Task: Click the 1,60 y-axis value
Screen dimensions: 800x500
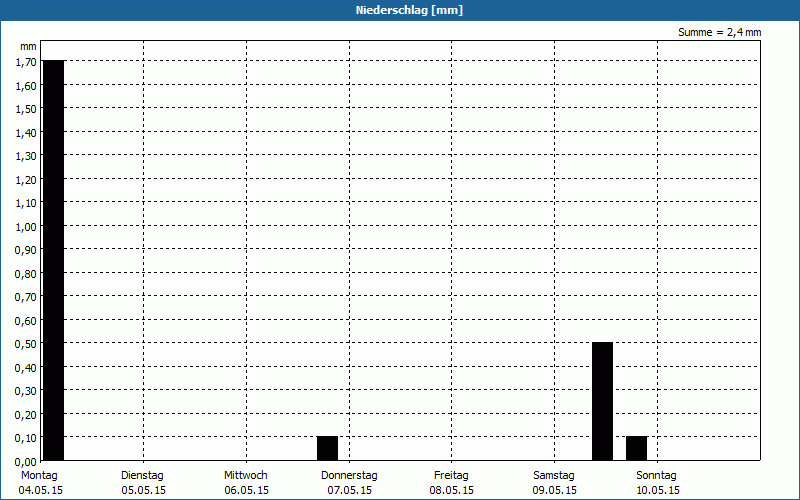Action: click(x=26, y=86)
